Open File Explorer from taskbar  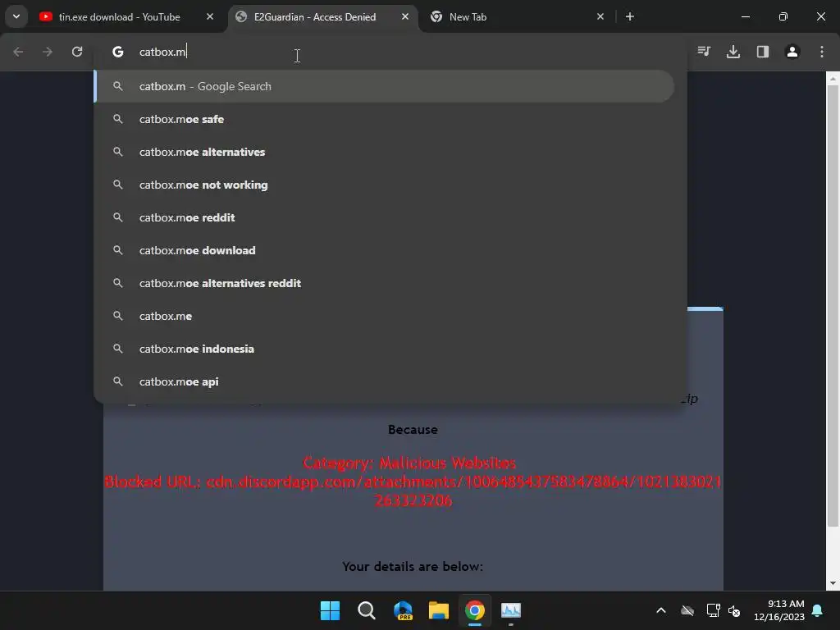tap(439, 610)
